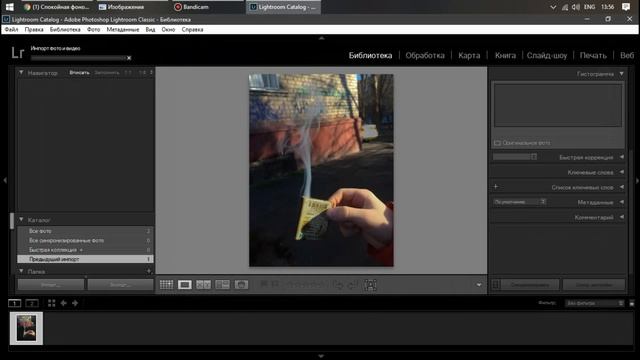640x360 pixels.
Task: Click the Синхронизировать button
Action: pos(530,284)
